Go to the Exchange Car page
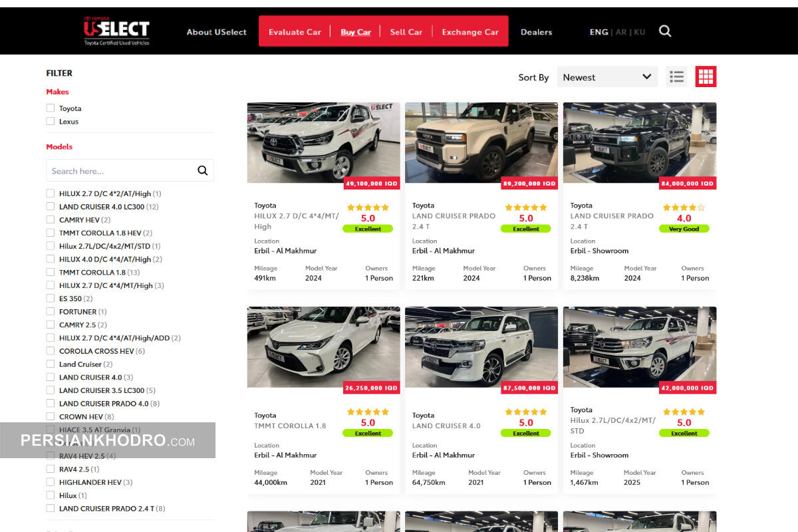Viewport: 798px width, 532px height. (x=470, y=32)
